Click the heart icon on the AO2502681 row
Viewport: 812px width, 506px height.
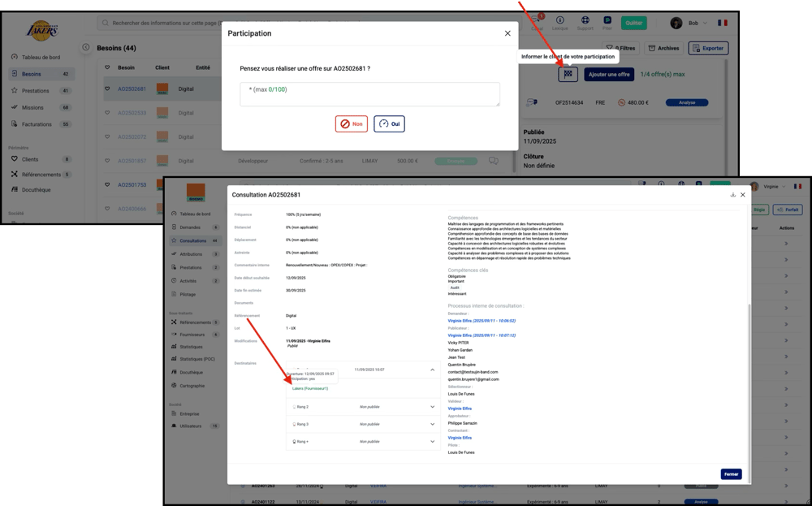point(106,89)
